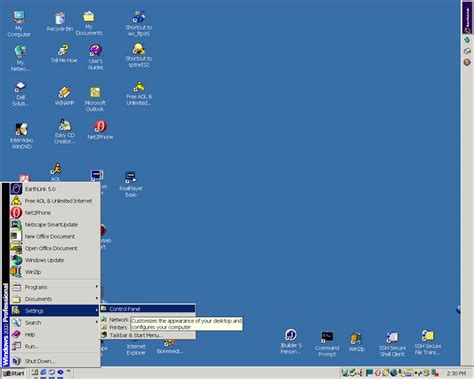This screenshot has height=379, width=474.
Task: Open Netscape SmartUpdate from Start menu
Action: click(55, 225)
